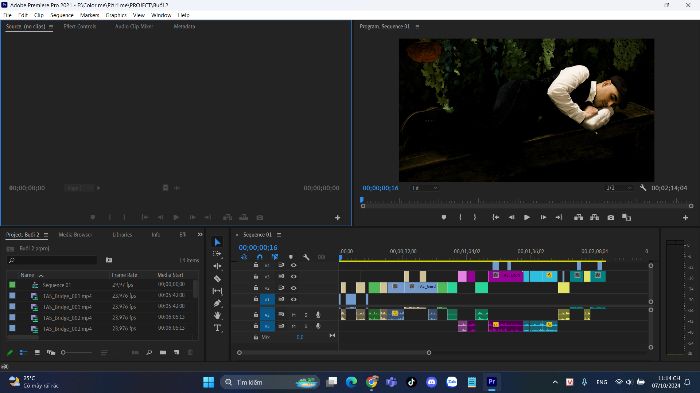The image size is (700, 393).
Task: Step forward one frame in Program Monitor
Action: [543, 217]
